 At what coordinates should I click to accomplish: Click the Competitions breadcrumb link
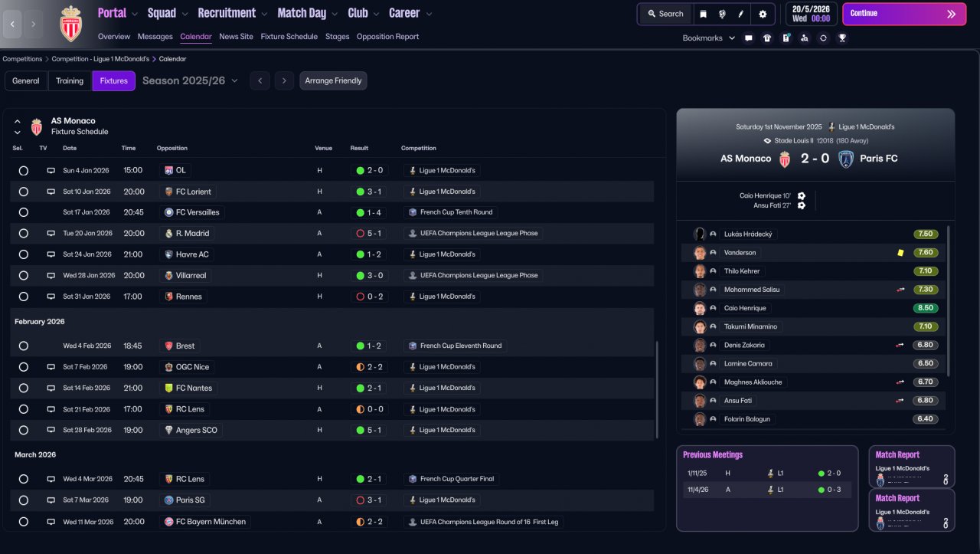pos(22,59)
